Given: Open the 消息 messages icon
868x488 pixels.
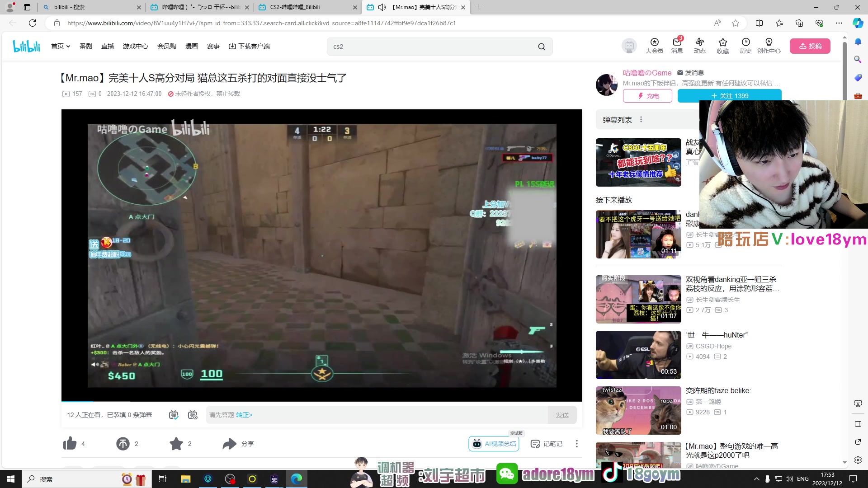Looking at the screenshot, I should coord(677,46).
